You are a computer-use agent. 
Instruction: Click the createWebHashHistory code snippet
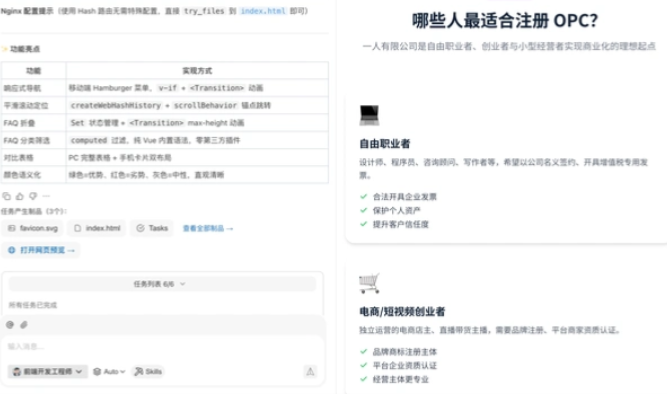click(x=116, y=105)
